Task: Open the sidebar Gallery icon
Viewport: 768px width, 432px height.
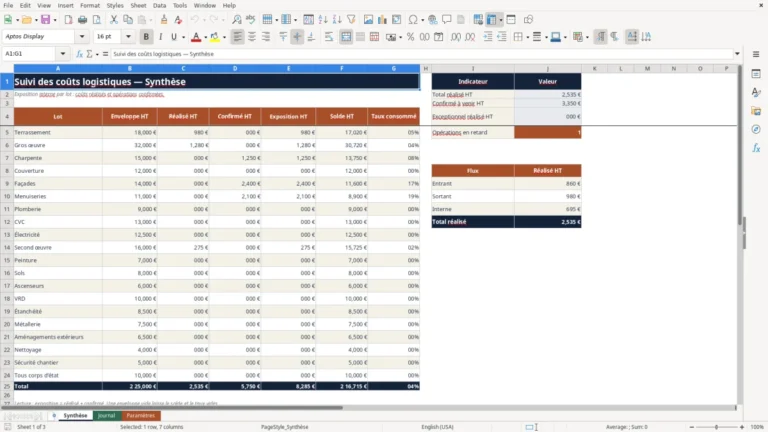Action: (756, 111)
